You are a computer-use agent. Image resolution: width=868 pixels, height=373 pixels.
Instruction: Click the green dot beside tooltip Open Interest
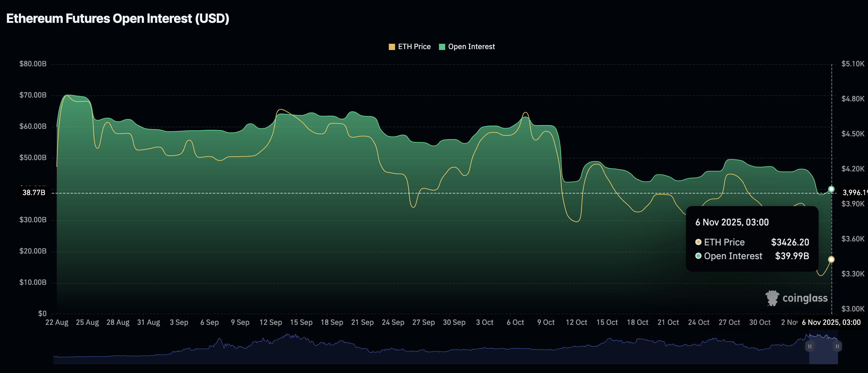tap(698, 256)
